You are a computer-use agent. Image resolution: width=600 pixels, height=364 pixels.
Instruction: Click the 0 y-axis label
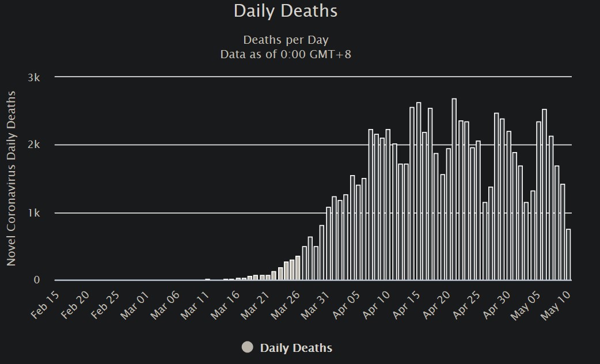[x=37, y=280]
